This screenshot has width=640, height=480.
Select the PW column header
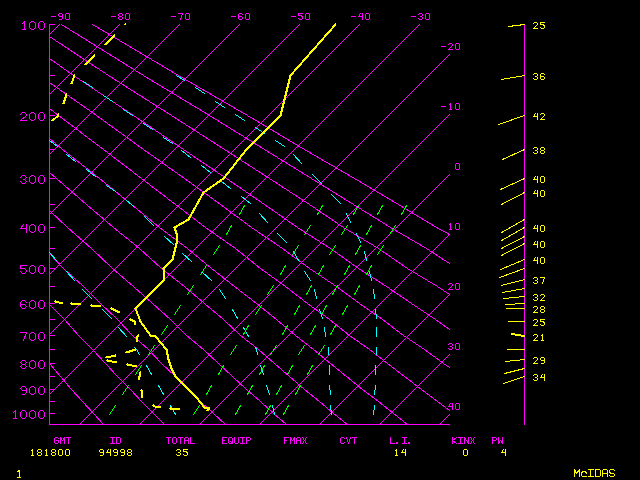click(497, 440)
